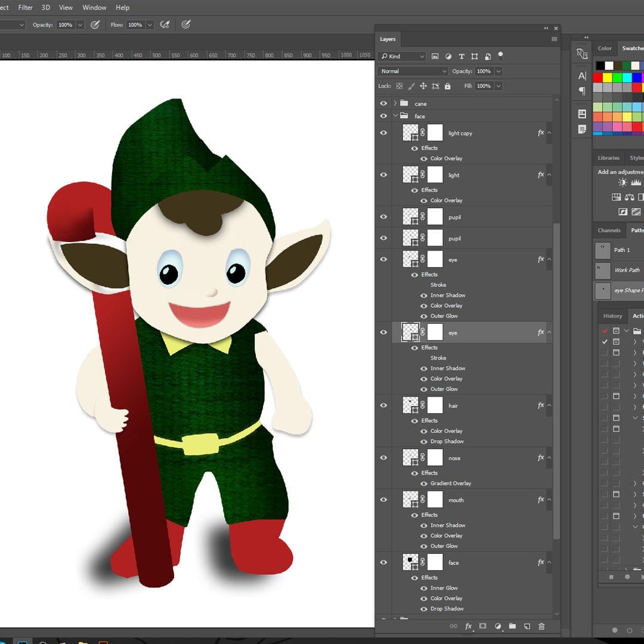The image size is (644, 644).
Task: Hide the hair layer
Action: [x=383, y=405]
